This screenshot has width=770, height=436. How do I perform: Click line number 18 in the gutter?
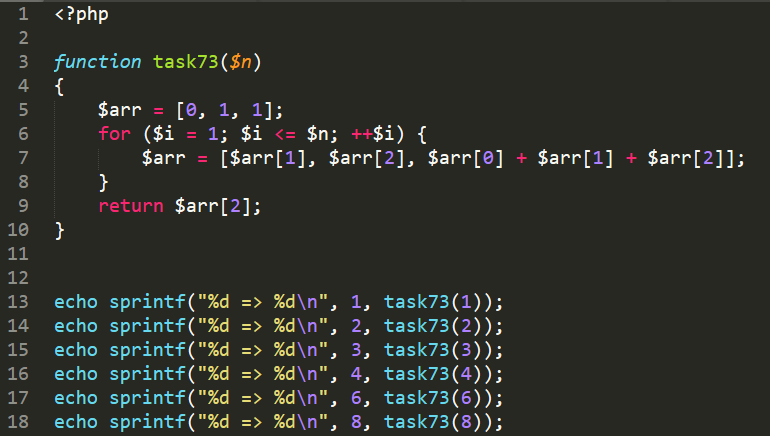coord(18,422)
